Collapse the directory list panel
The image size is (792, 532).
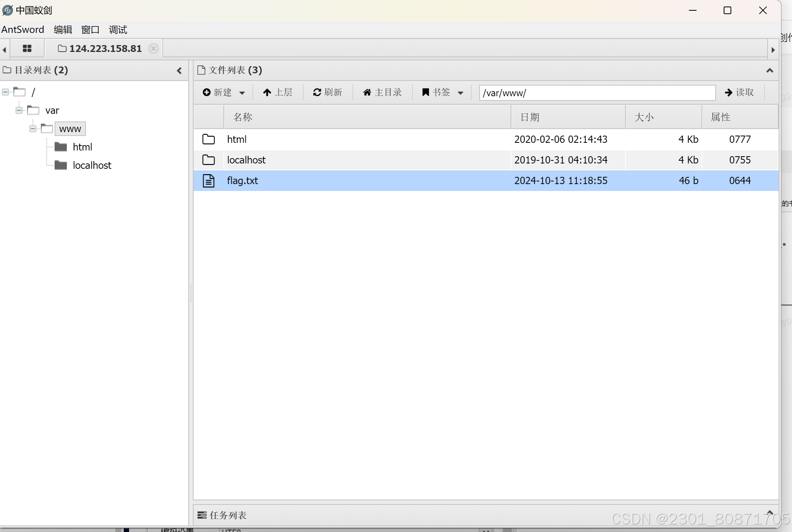coord(179,71)
